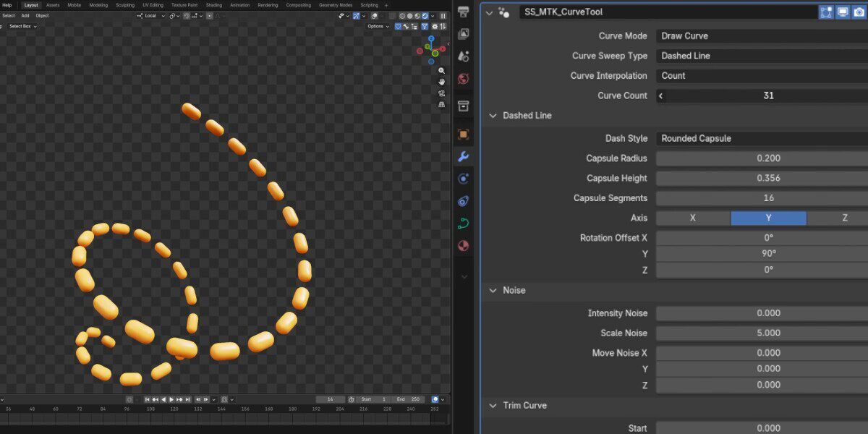868x434 pixels.
Task: Click the modifier name SS_MTK_CurveTool field
Action: pos(668,12)
